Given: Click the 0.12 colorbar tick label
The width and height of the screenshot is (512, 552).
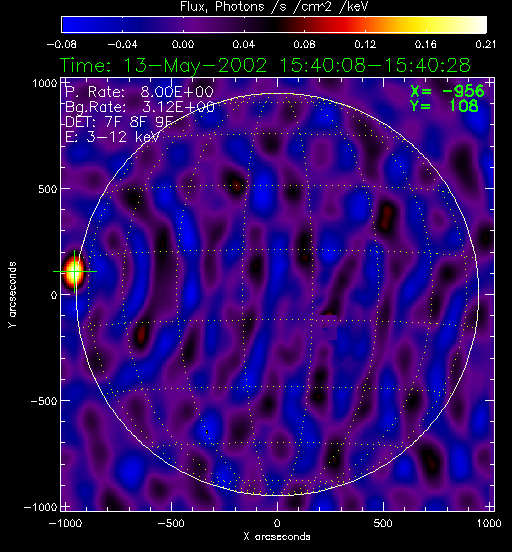Looking at the screenshot, I should [365, 44].
